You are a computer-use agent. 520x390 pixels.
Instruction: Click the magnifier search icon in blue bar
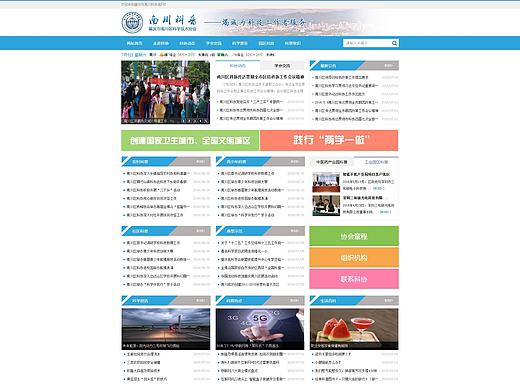(394, 43)
